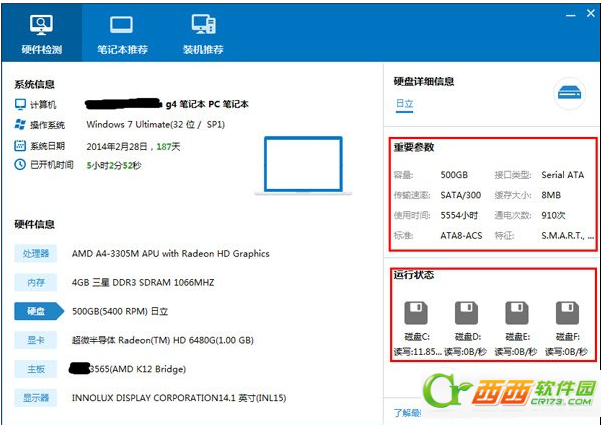Screen dimensions: 601x425
Task: Click the S.M.A.R.T. feature value
Action: coord(568,236)
